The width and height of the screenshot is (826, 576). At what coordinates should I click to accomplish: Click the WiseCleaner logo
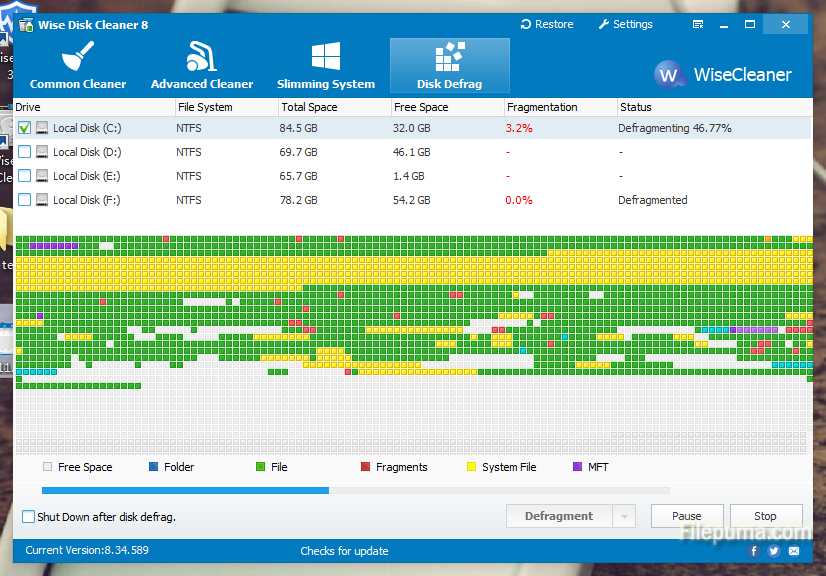click(x=722, y=75)
